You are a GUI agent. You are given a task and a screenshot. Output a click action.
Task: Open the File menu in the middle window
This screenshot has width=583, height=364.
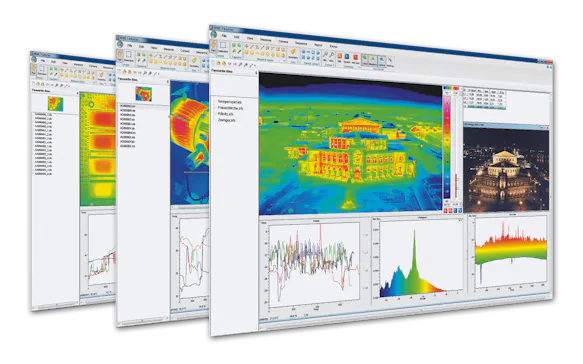point(130,45)
